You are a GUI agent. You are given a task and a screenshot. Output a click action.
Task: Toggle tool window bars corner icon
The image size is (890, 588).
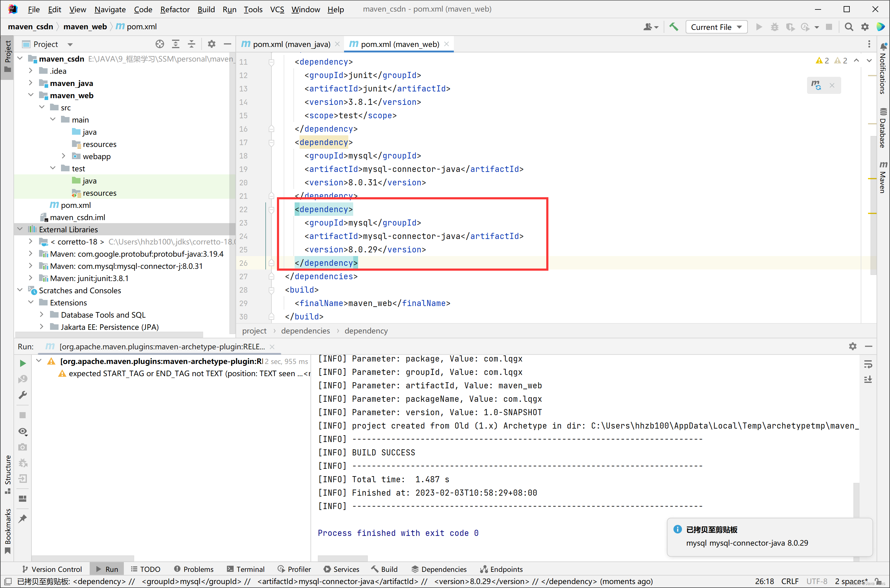coord(8,581)
